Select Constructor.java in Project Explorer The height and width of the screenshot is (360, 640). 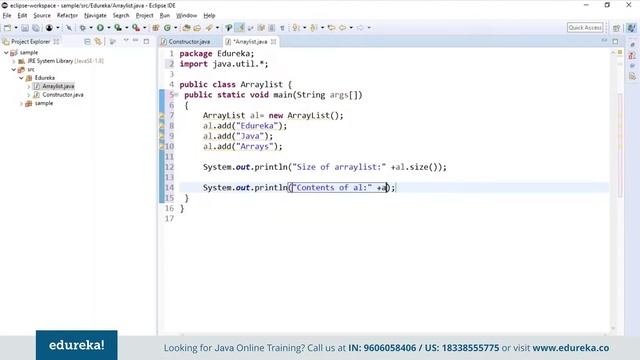(63, 95)
